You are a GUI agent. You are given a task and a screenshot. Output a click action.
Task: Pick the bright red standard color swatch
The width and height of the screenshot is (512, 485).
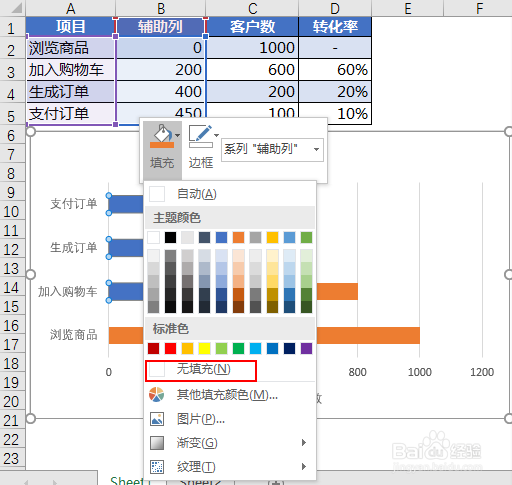click(170, 349)
